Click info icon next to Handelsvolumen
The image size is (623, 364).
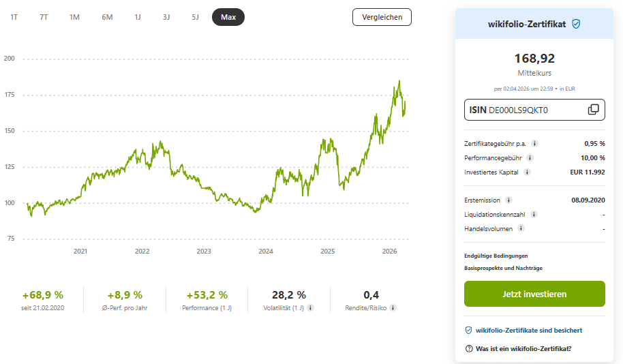pyautogui.click(x=520, y=229)
